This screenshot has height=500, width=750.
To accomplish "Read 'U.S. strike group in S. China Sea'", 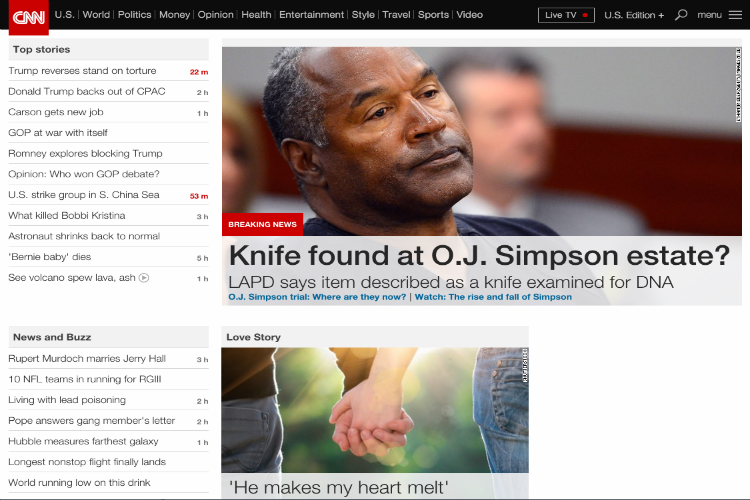I will tap(84, 195).
